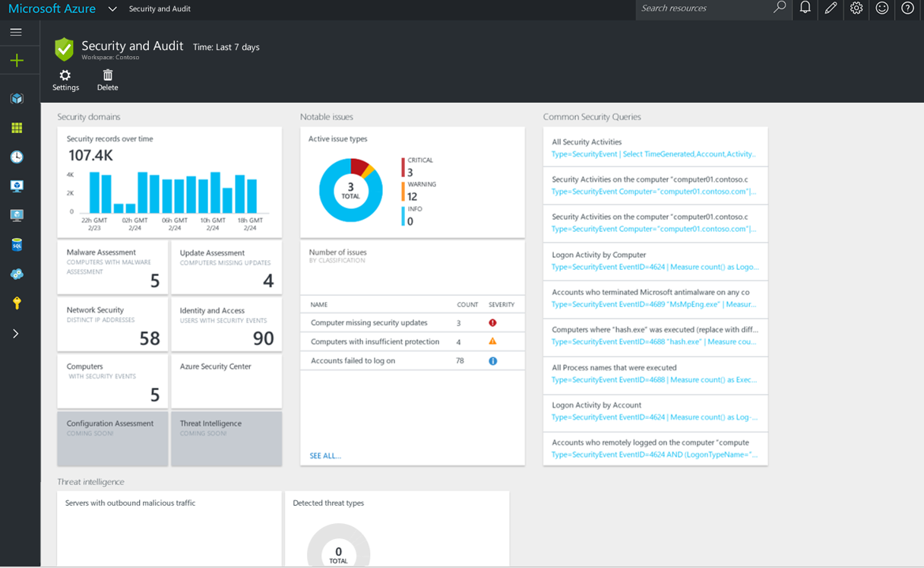Open the notifications bell icon
The width and height of the screenshot is (924, 568).
click(805, 9)
